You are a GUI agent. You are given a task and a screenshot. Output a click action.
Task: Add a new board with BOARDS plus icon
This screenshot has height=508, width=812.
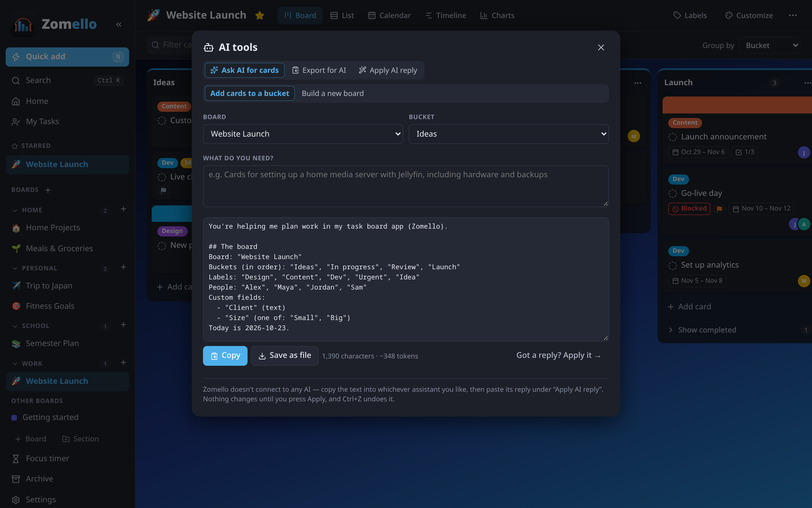pyautogui.click(x=48, y=190)
